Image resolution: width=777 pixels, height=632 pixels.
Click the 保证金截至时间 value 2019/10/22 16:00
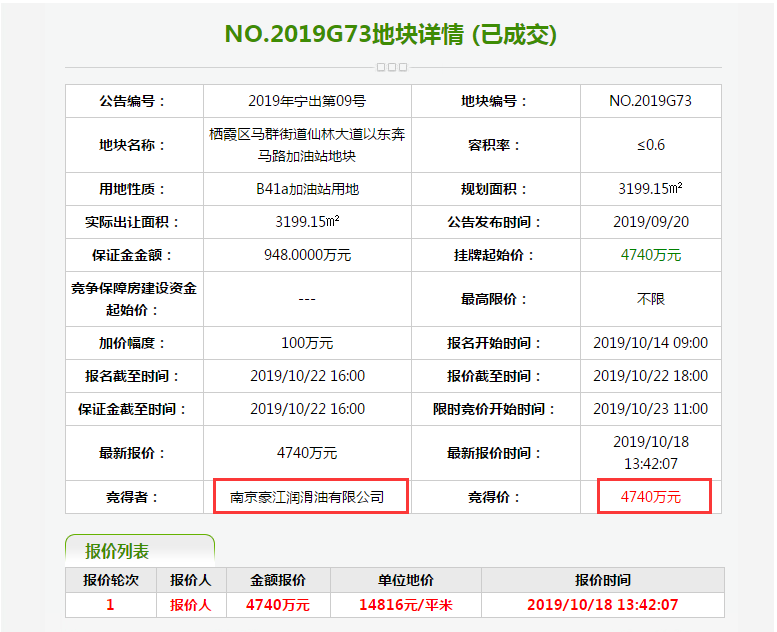307,409
